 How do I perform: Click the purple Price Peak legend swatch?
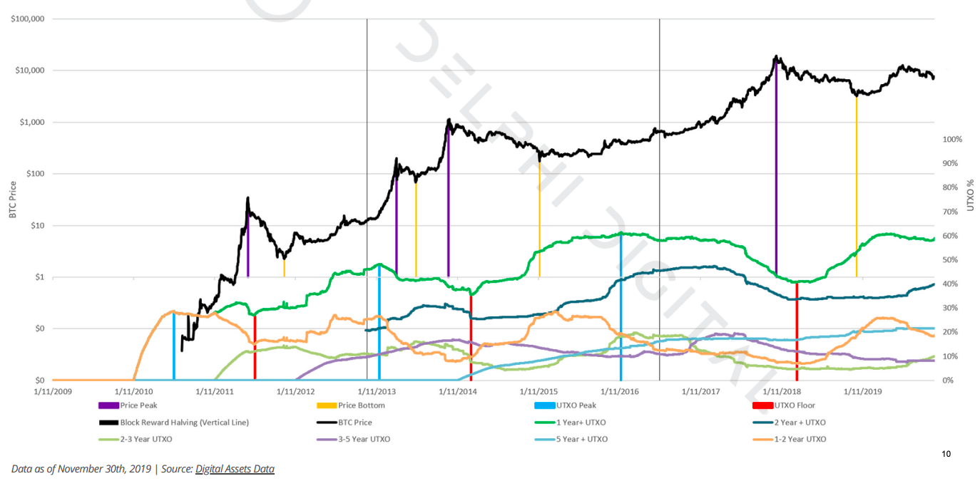point(108,405)
